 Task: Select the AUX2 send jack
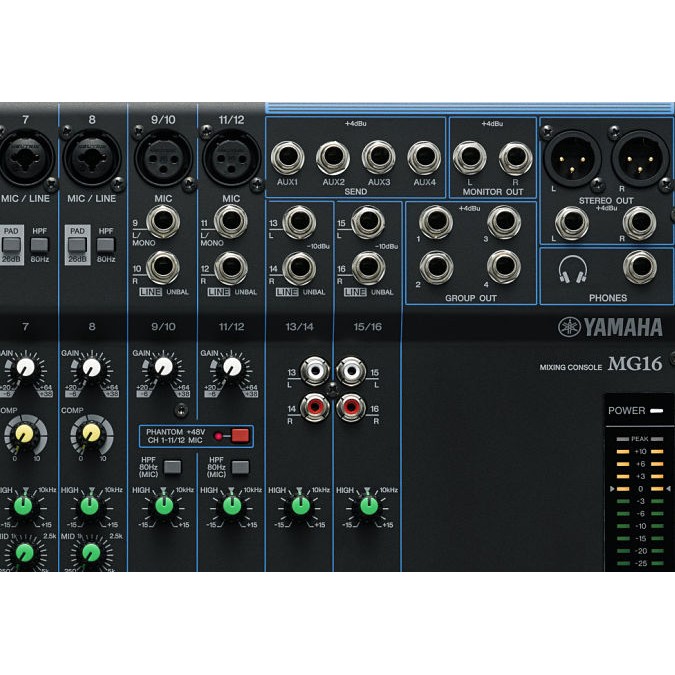(333, 158)
